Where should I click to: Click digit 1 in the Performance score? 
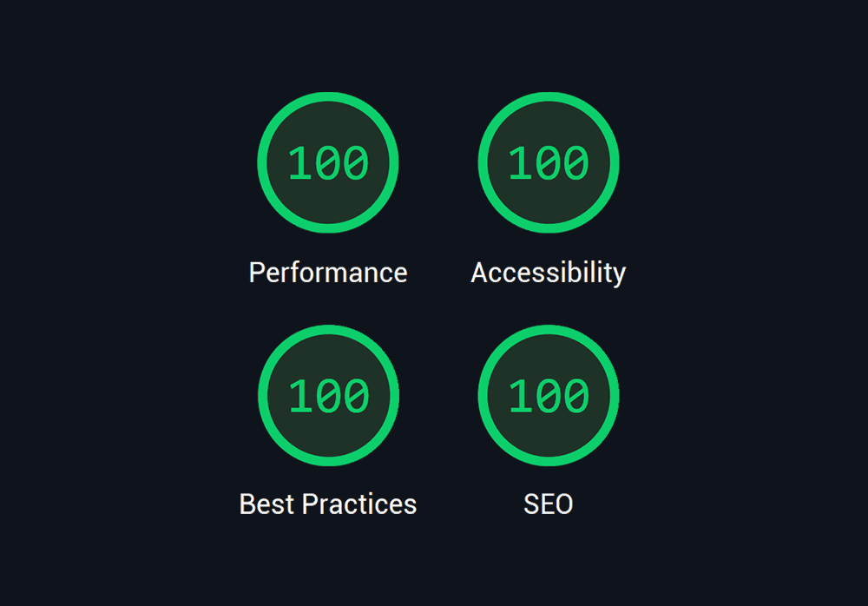(299, 163)
